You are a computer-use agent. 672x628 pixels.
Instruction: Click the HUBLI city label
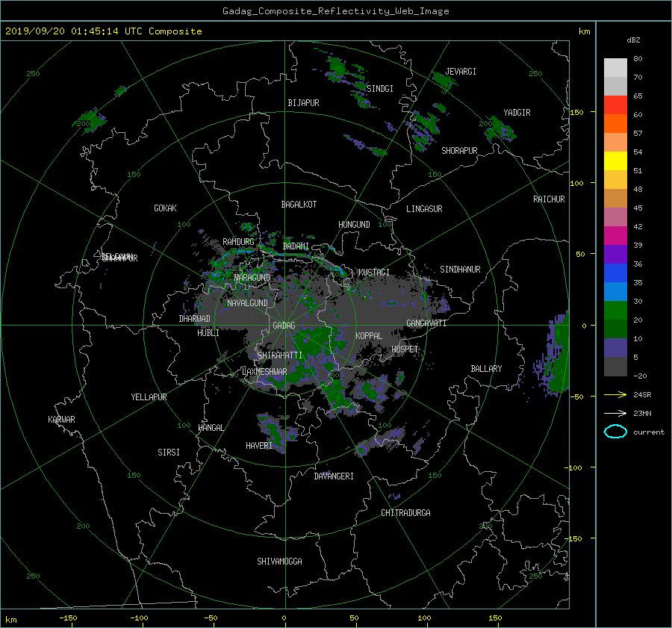point(208,333)
